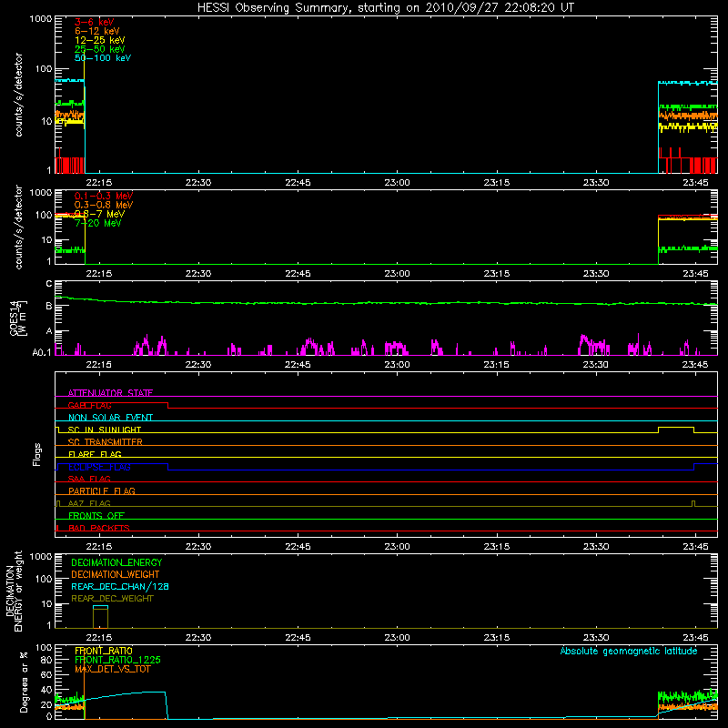The width and height of the screenshot is (728, 728).
Task: Click the 0.8-7 MeV legend label
Action: point(99,214)
